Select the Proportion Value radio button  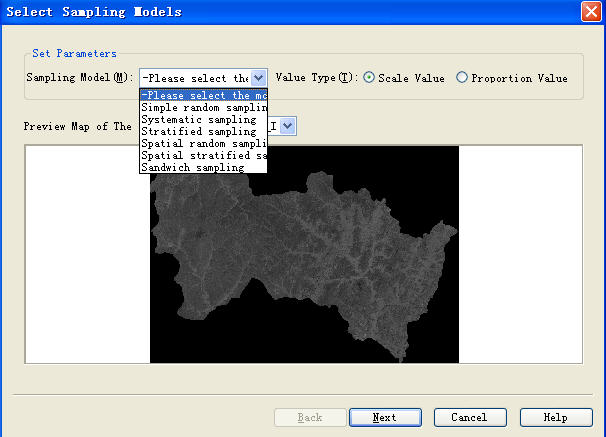(x=461, y=78)
